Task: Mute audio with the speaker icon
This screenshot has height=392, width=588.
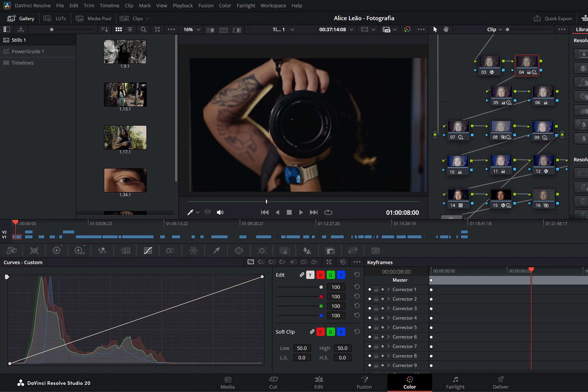Action: tap(220, 212)
